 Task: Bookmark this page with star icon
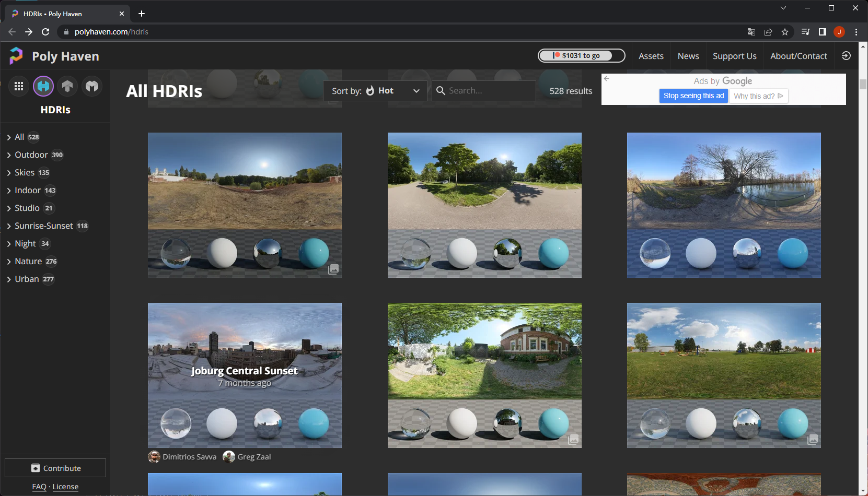[785, 32]
